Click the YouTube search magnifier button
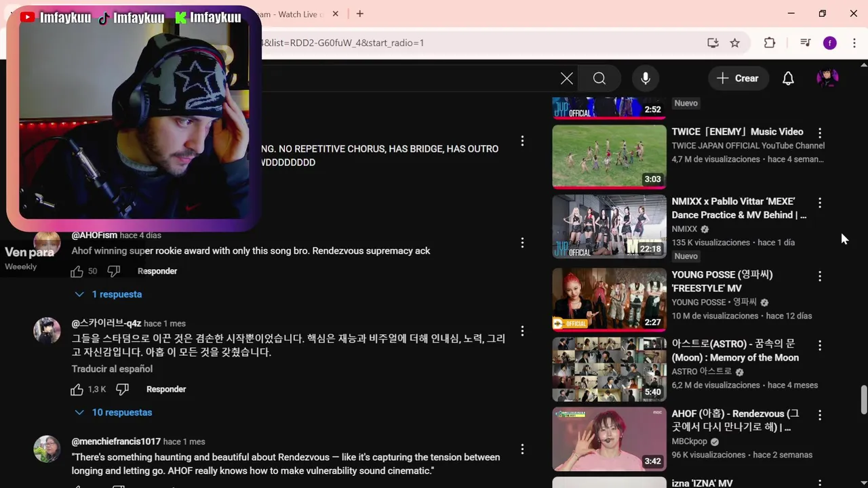This screenshot has height=488, width=868. click(599, 79)
